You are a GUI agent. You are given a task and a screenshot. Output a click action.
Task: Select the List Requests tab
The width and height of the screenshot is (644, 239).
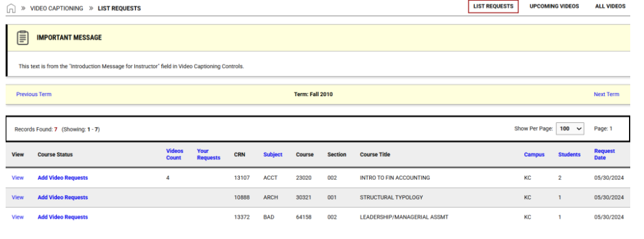coord(493,7)
